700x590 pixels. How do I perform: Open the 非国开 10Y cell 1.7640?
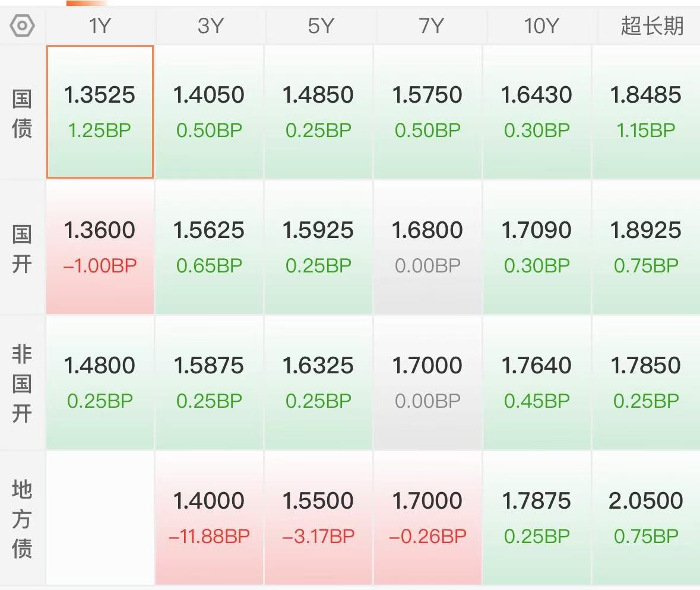click(537, 382)
